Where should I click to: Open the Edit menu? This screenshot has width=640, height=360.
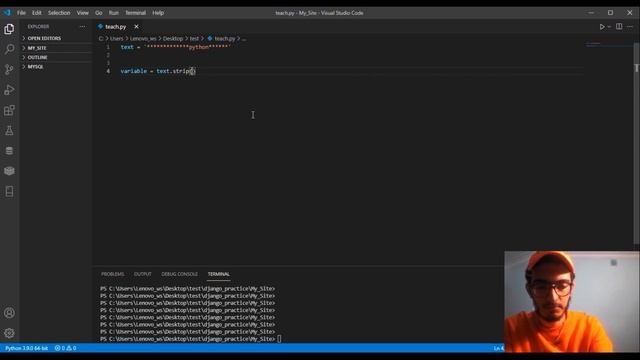pos(37,13)
